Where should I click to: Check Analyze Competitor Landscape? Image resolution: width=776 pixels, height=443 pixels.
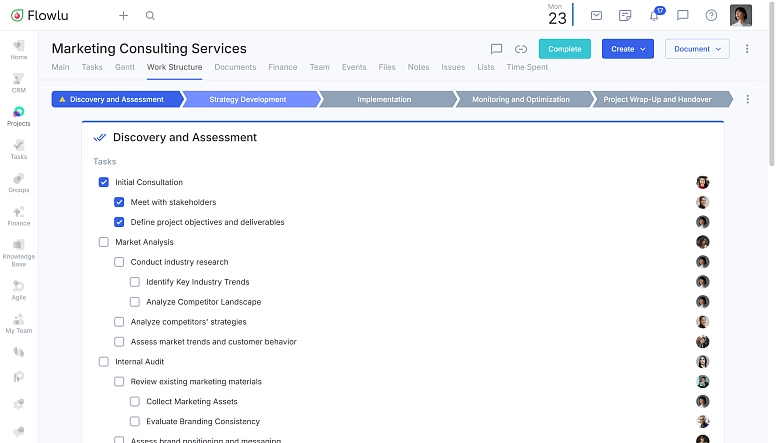click(x=135, y=301)
